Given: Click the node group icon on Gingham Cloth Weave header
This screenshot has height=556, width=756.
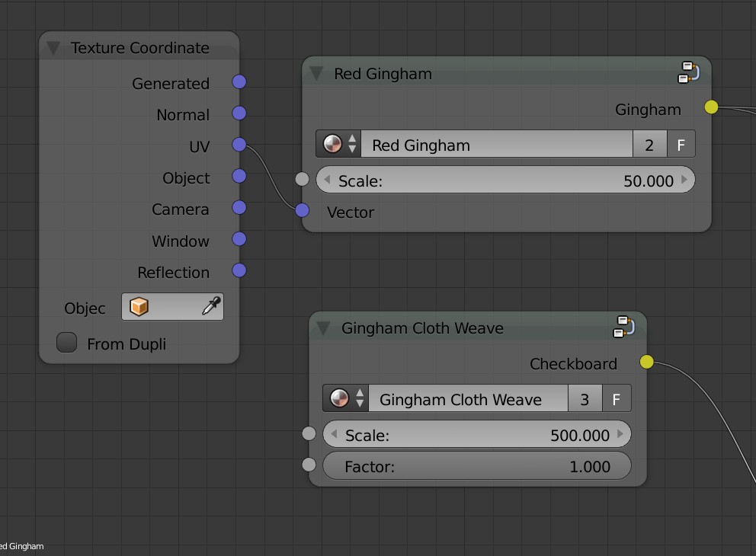Looking at the screenshot, I should [x=624, y=327].
